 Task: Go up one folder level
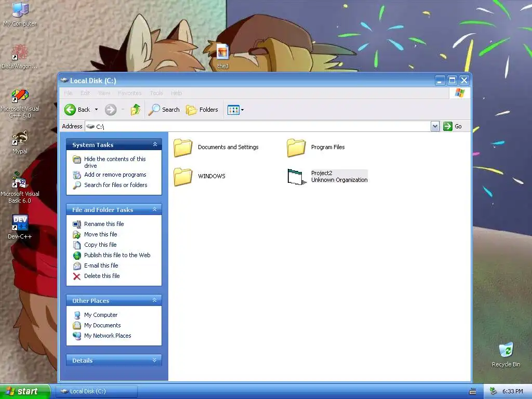point(136,110)
